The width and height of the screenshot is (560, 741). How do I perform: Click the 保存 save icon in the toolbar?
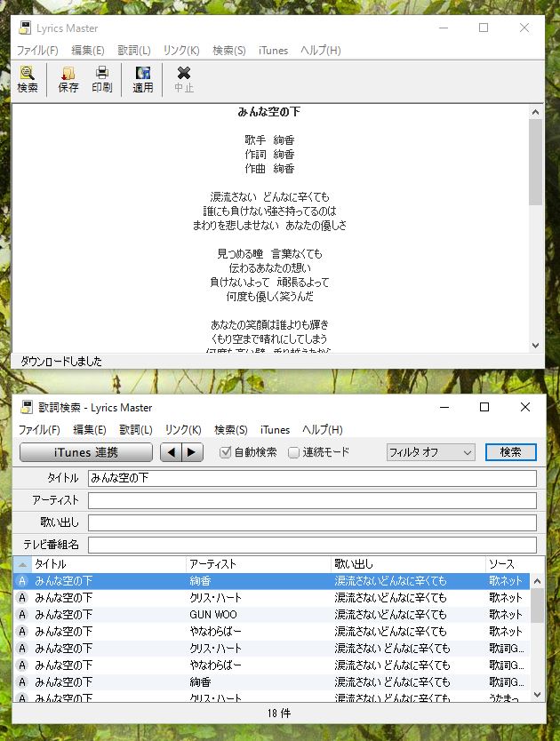(68, 79)
